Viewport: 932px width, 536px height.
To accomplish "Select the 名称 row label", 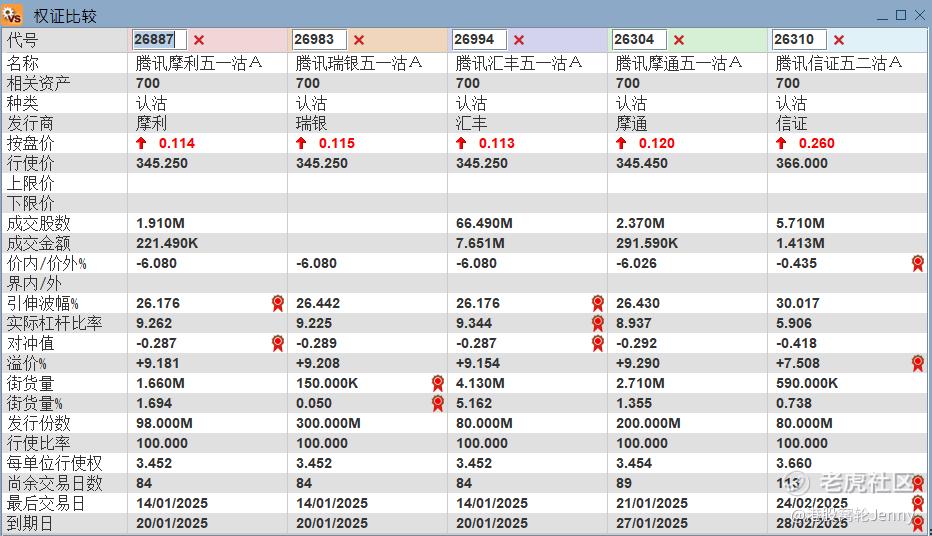I will click(x=22, y=63).
